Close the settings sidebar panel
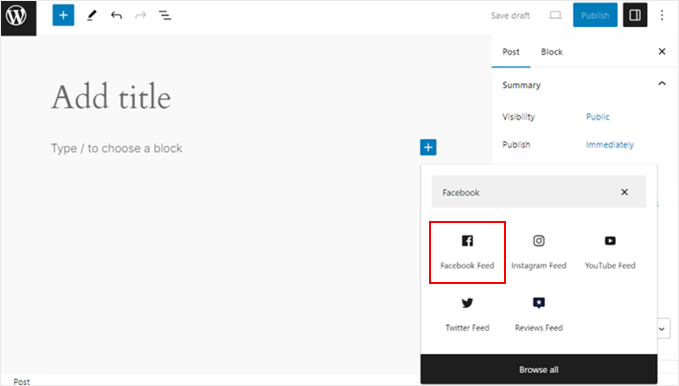679x386 pixels. (662, 52)
